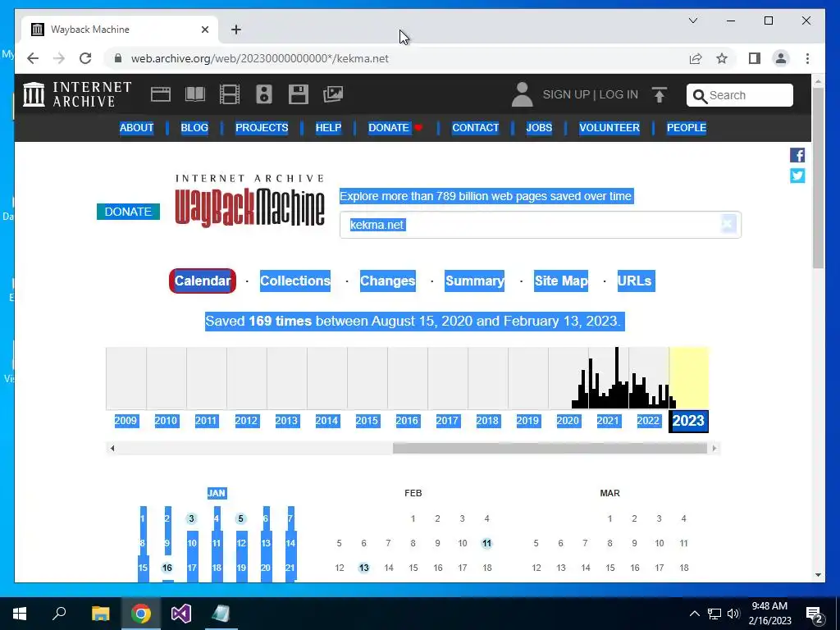Open the Software (floppy disk) icon
The width and height of the screenshot is (840, 630).
click(x=299, y=94)
